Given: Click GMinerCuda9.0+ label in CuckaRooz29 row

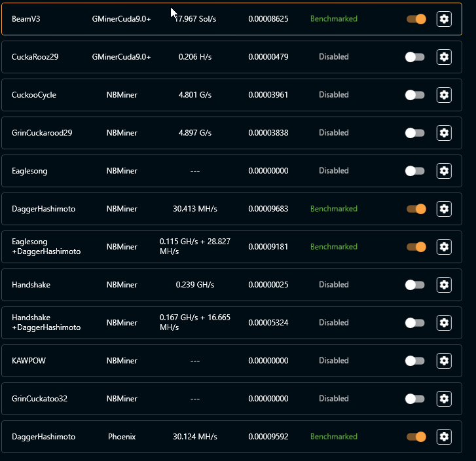Looking at the screenshot, I should 121,57.
